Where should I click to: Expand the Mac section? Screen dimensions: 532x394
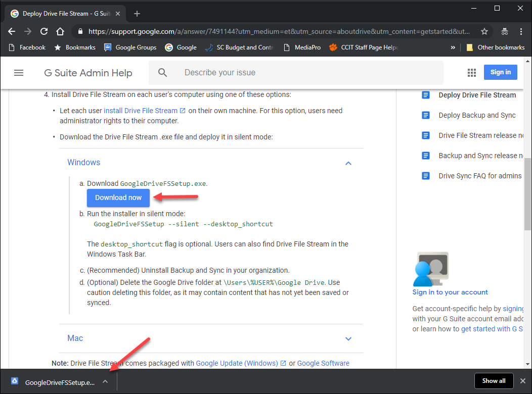coord(348,338)
